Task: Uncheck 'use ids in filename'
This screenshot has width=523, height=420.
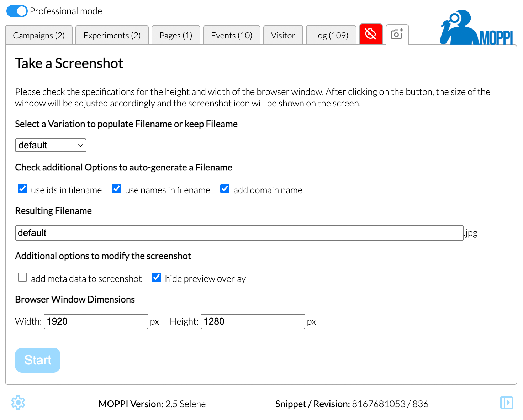Action: point(22,189)
